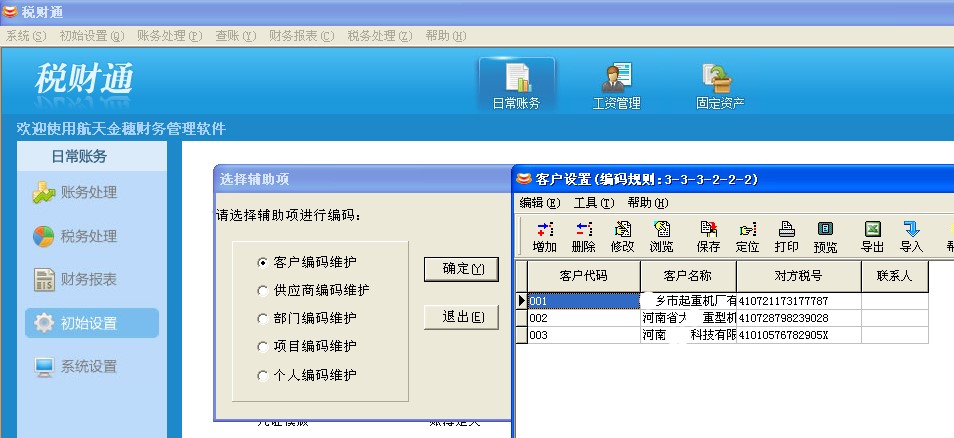The image size is (954, 438).
Task: Open the 日常账务 module icon in header
Action: coord(517,85)
